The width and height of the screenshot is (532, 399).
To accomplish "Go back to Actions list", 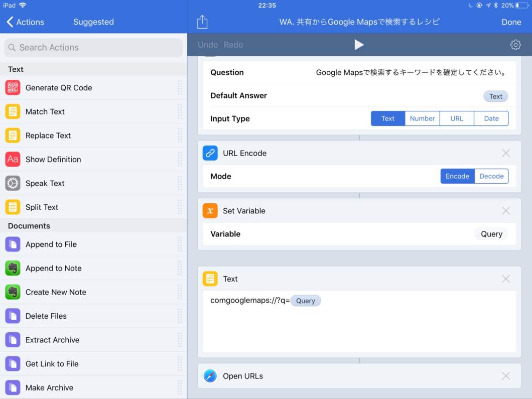I will tap(26, 22).
